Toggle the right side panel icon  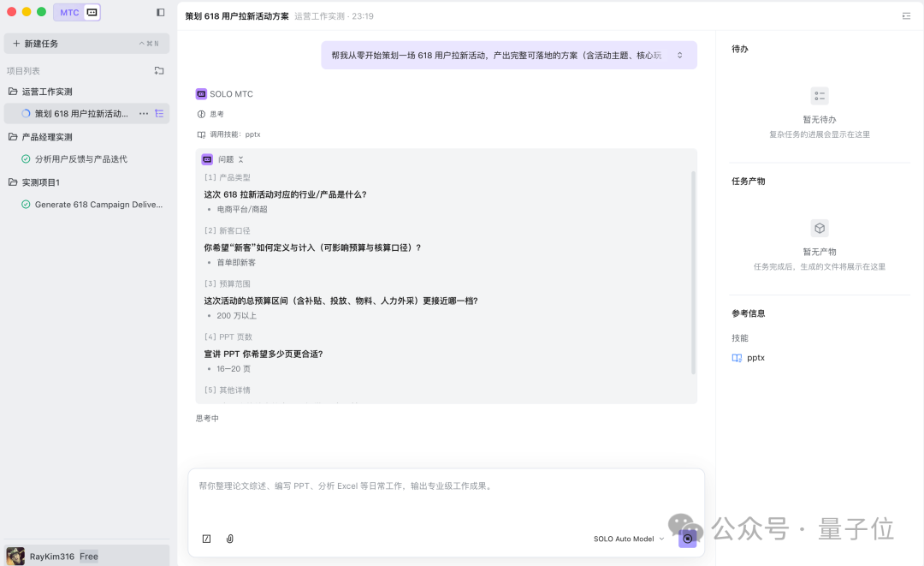(x=906, y=16)
